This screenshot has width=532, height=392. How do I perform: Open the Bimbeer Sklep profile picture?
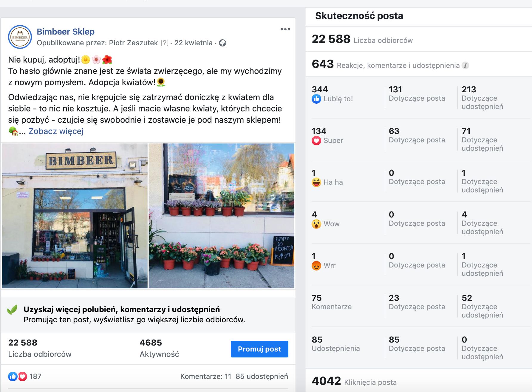20,37
